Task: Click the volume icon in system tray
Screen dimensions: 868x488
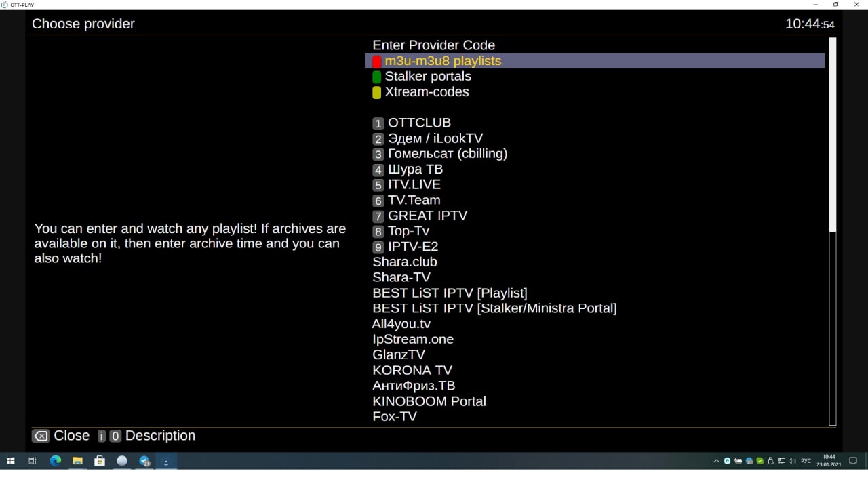Action: [792, 461]
